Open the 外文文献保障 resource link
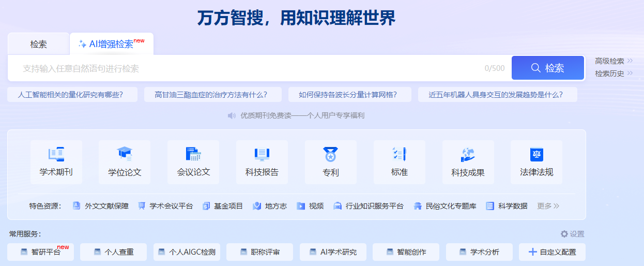The image size is (644, 266). click(101, 206)
